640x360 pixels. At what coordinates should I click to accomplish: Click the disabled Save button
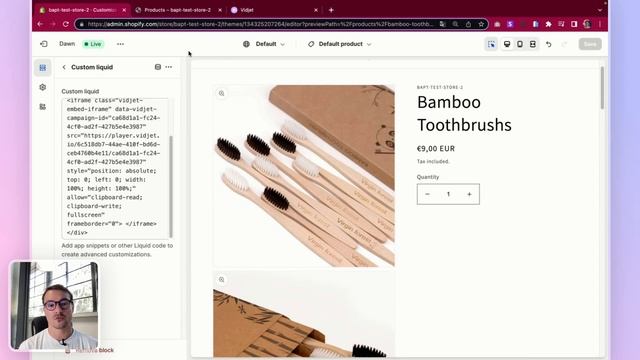point(590,44)
